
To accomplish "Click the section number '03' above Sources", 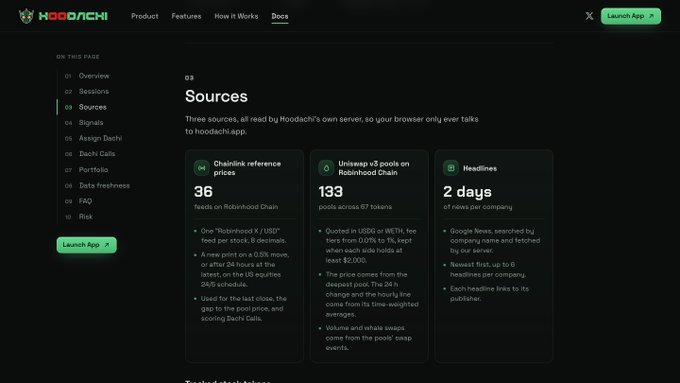I will tap(189, 78).
